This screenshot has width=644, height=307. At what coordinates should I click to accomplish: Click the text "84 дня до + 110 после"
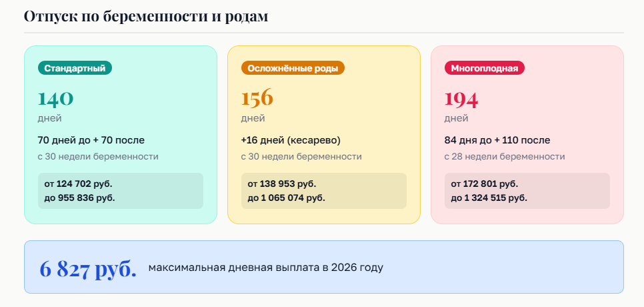point(497,140)
